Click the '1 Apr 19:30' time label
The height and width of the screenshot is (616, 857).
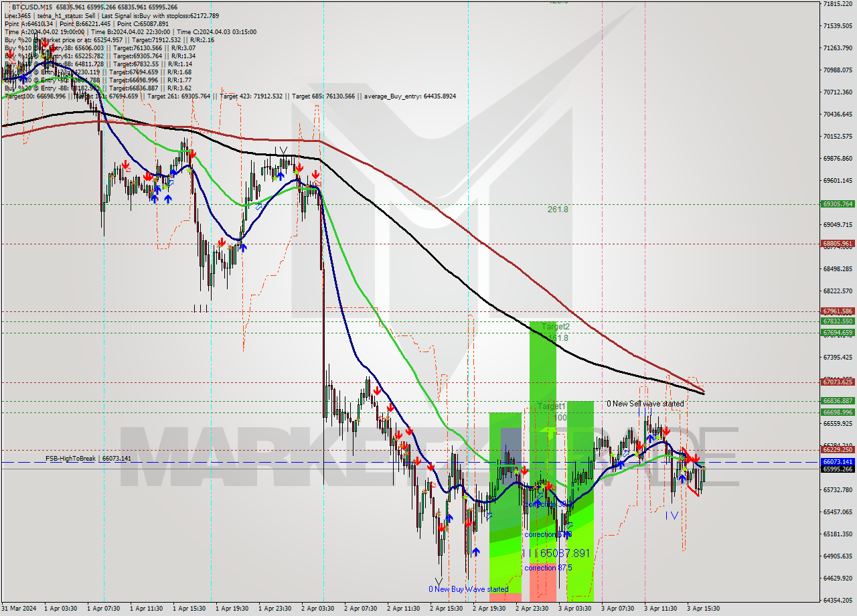point(232,609)
